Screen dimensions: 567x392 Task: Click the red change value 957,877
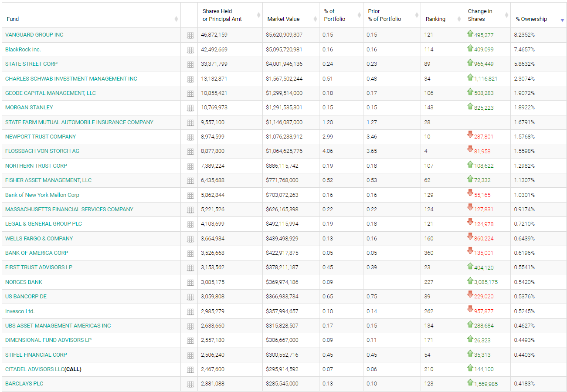point(484,311)
